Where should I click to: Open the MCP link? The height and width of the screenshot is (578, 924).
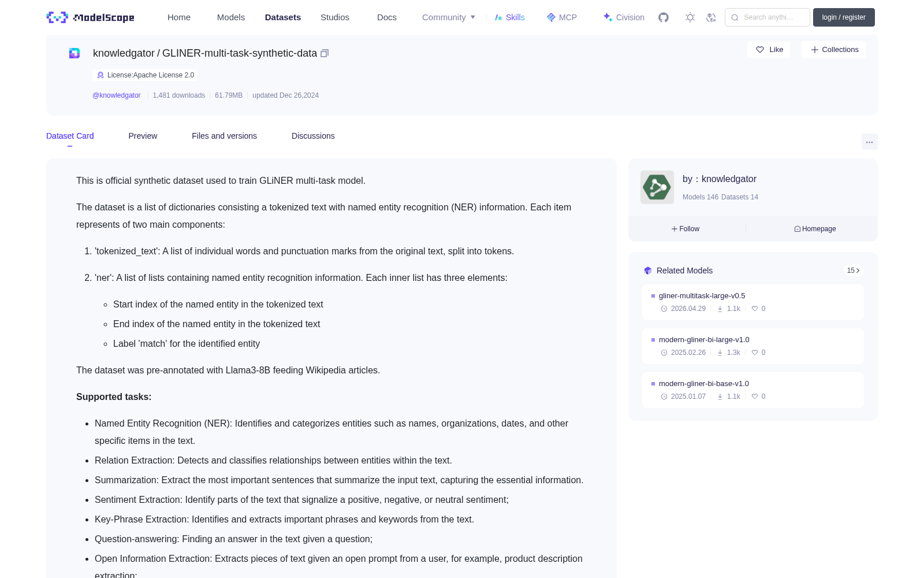coord(562,17)
